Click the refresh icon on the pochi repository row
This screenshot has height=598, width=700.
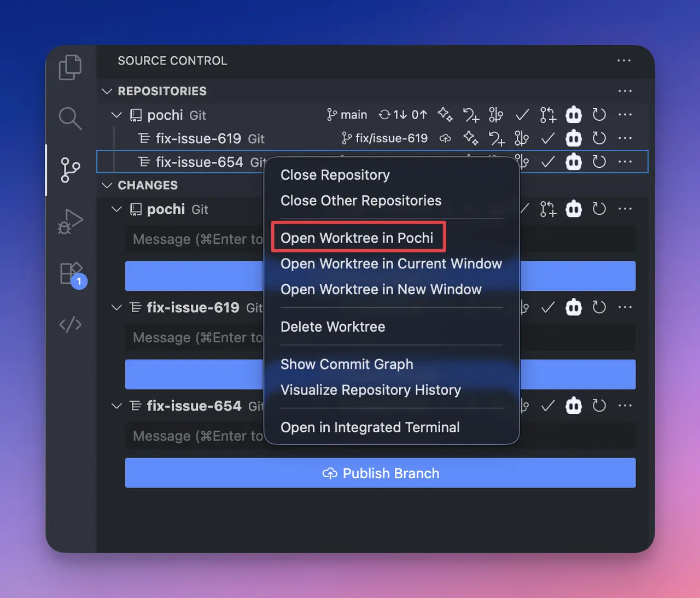pos(599,115)
